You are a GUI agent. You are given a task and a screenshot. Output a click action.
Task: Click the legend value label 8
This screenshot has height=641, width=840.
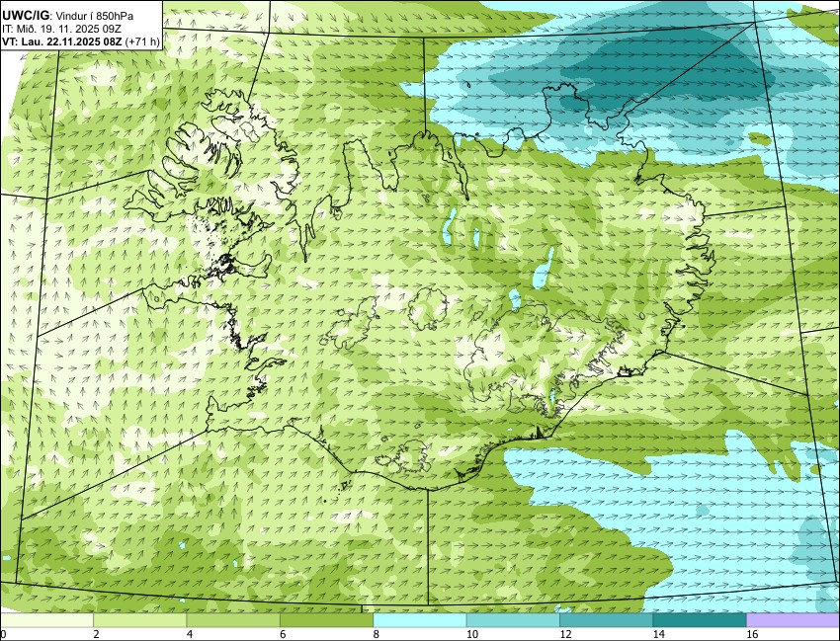[x=377, y=634]
